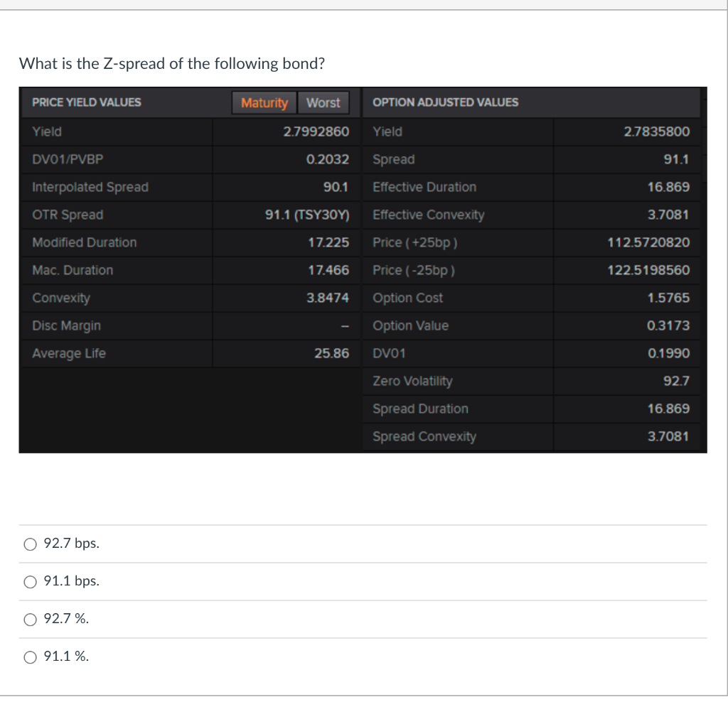Click the OPTION ADJUSTED VALUES header
Viewport: 728px width, 707px height.
click(x=445, y=102)
